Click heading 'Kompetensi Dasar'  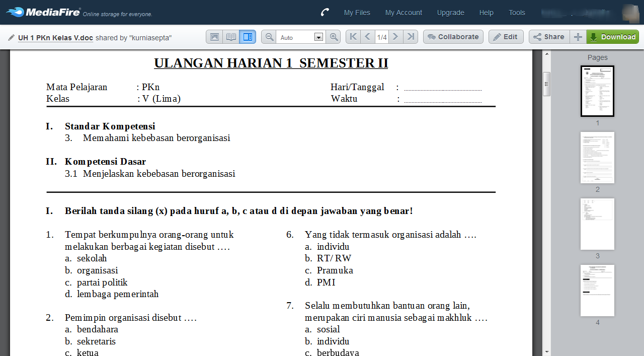pyautogui.click(x=105, y=162)
